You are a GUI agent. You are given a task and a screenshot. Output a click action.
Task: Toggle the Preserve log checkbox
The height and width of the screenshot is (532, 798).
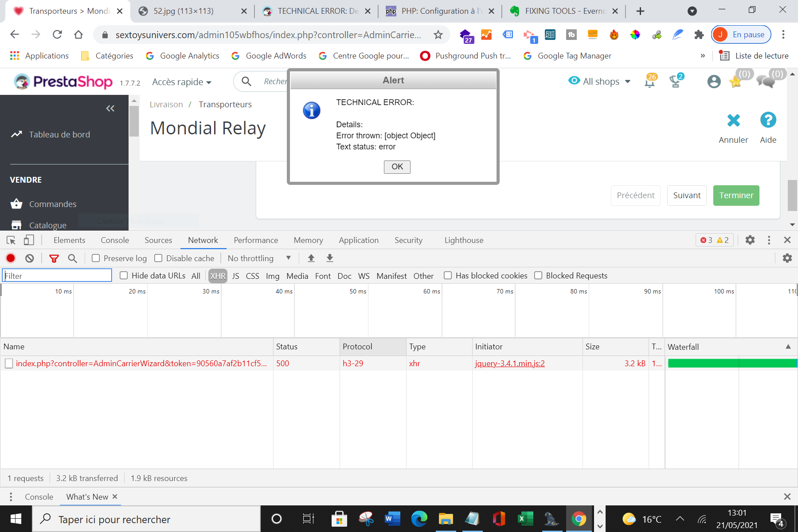click(x=96, y=258)
